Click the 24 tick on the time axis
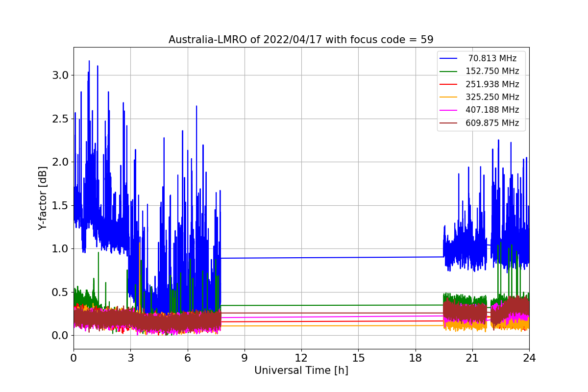The height and width of the screenshot is (392, 588). coord(529,358)
